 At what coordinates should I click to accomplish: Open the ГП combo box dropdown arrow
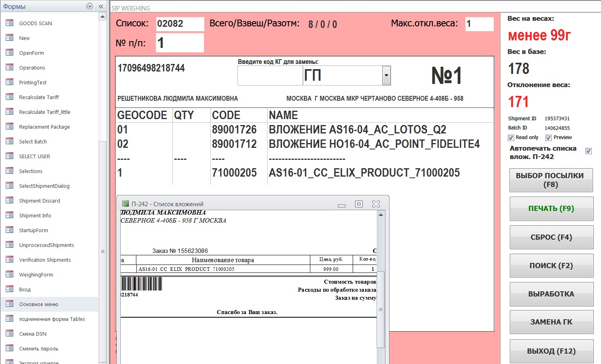tap(386, 76)
